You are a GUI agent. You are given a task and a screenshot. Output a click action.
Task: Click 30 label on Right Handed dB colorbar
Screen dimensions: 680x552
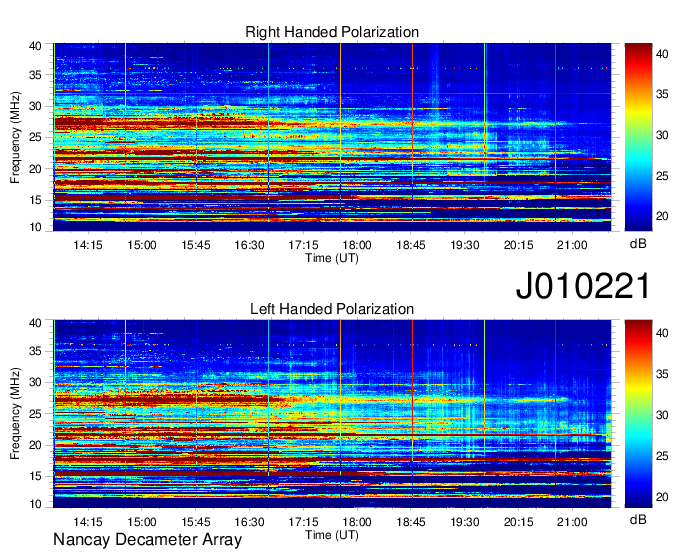(662, 135)
